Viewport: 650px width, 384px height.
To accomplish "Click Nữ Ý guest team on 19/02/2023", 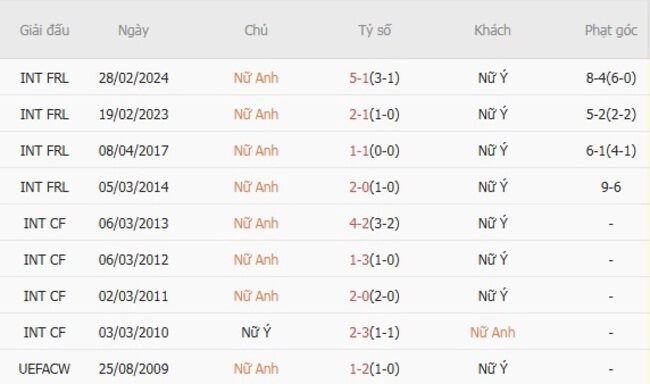I will click(x=492, y=114).
